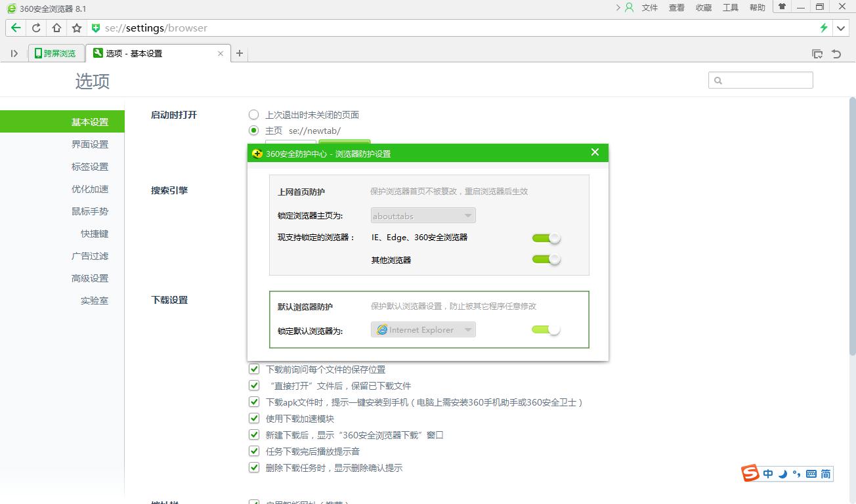Image resolution: width=856 pixels, height=504 pixels.
Task: Select the 主页 radio button
Action: click(x=253, y=131)
